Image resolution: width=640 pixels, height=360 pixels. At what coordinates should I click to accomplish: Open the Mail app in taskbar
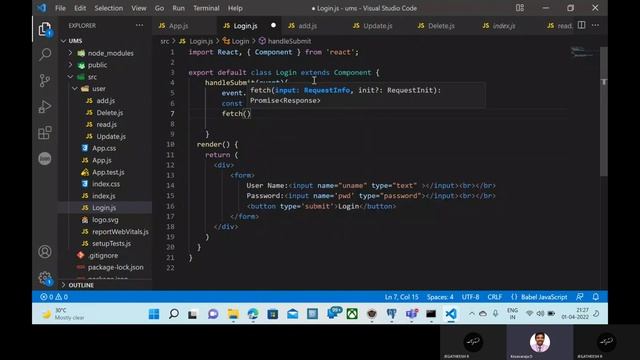coord(292,314)
